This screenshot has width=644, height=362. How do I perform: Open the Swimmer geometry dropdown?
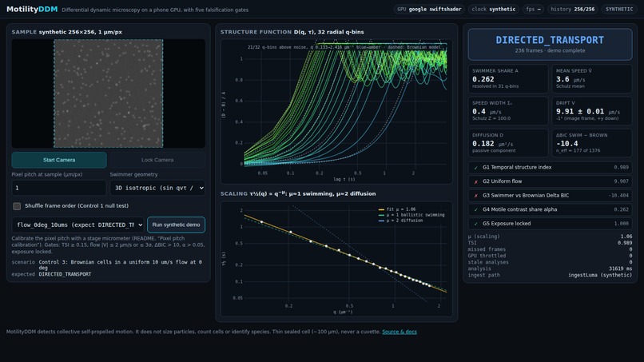pos(157,188)
